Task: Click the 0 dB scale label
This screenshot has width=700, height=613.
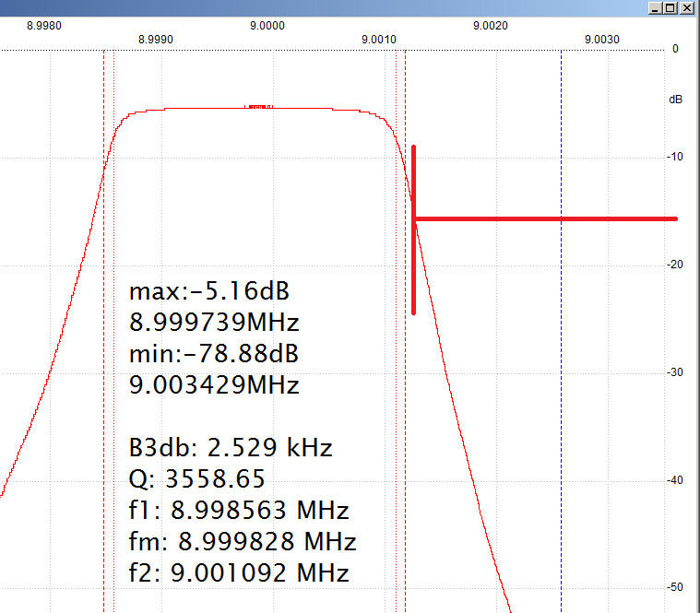Action: point(675,49)
